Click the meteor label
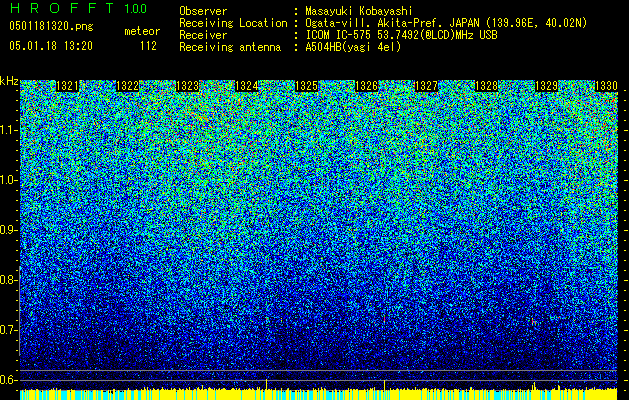The image size is (629, 400). [x=142, y=31]
